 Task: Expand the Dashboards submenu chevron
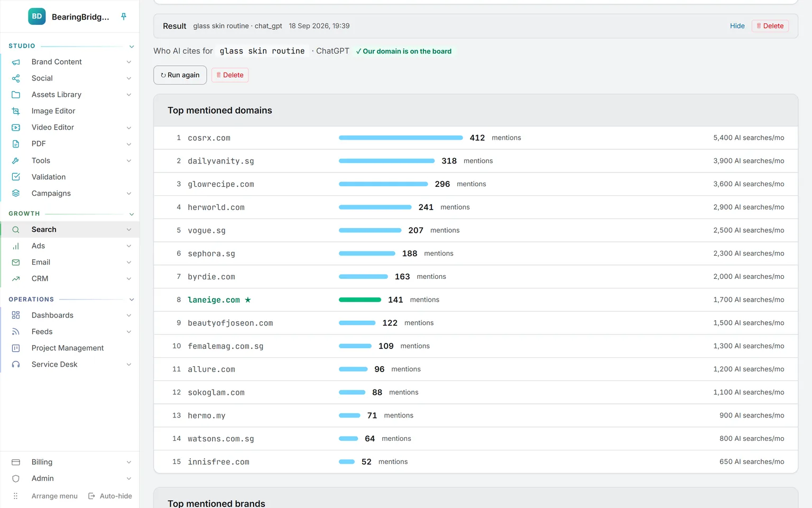129,315
